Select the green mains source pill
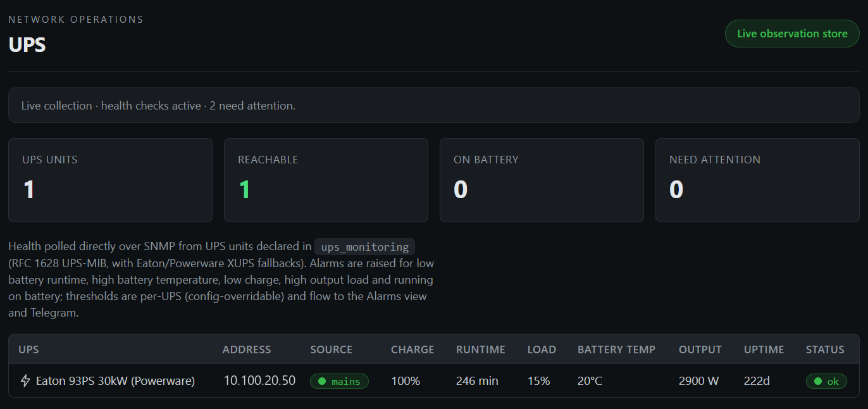868x409 pixels. tap(339, 381)
